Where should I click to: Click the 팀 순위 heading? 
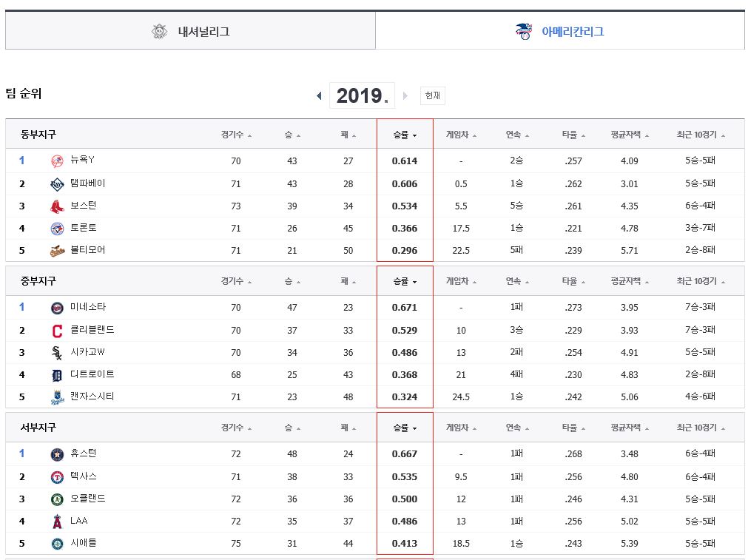(x=24, y=93)
